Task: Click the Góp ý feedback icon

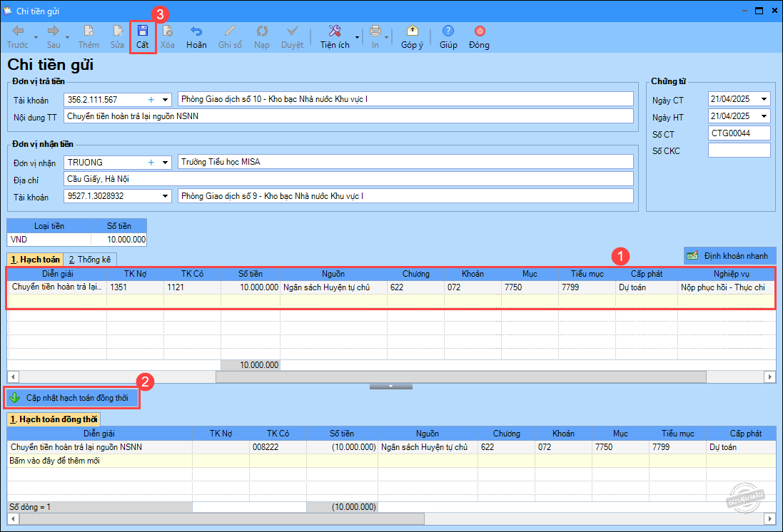Action: 412,31
